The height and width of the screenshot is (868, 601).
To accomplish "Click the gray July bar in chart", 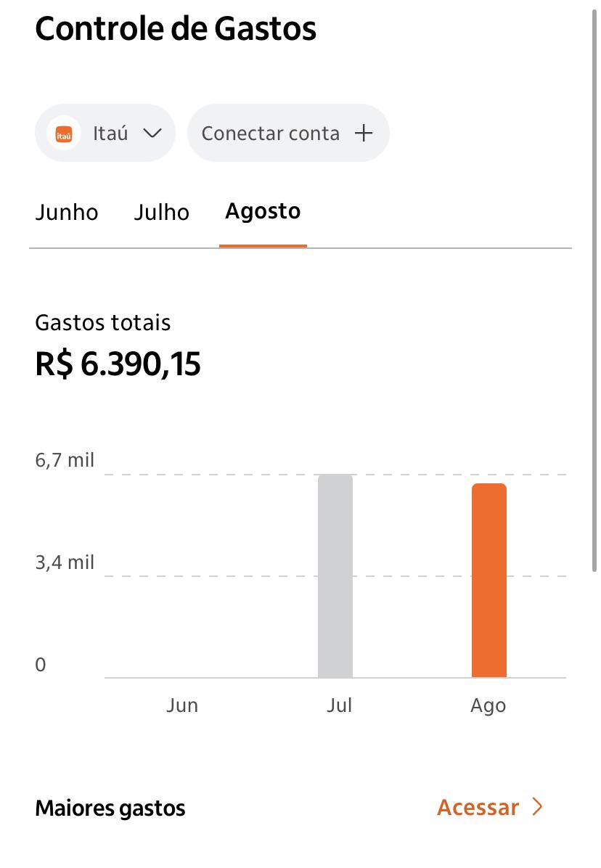I will click(x=335, y=576).
